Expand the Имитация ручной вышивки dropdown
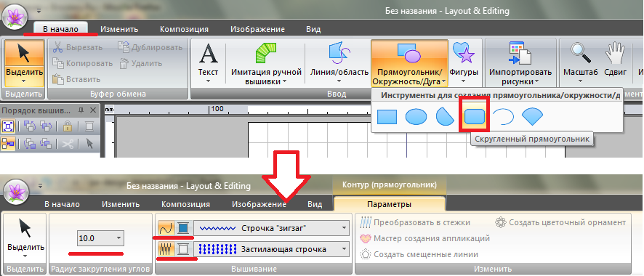The image size is (644, 276). (267, 77)
